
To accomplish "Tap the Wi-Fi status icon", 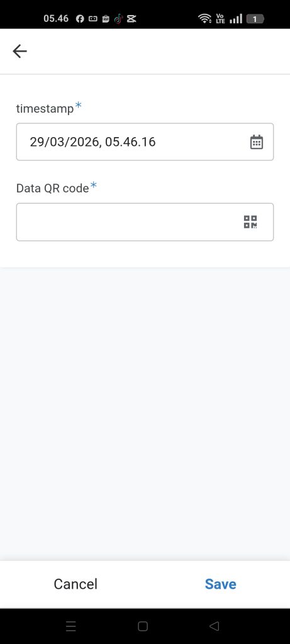I will 204,18.
